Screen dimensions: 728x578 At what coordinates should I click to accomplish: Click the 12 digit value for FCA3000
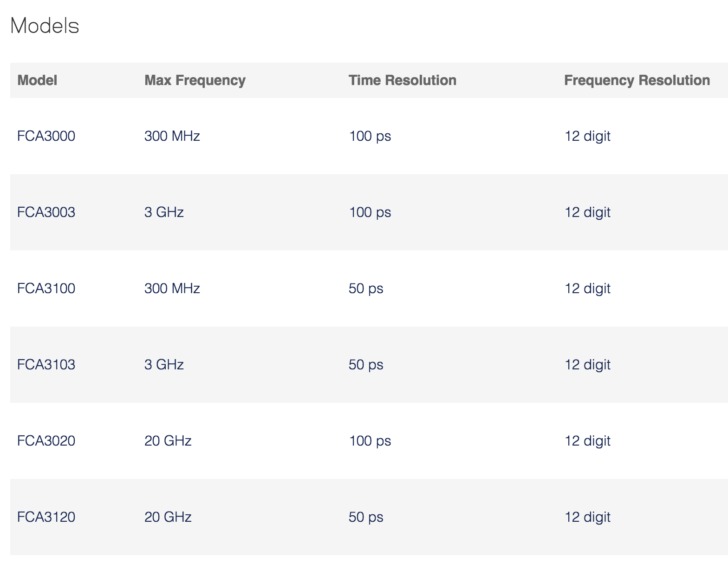(x=587, y=136)
